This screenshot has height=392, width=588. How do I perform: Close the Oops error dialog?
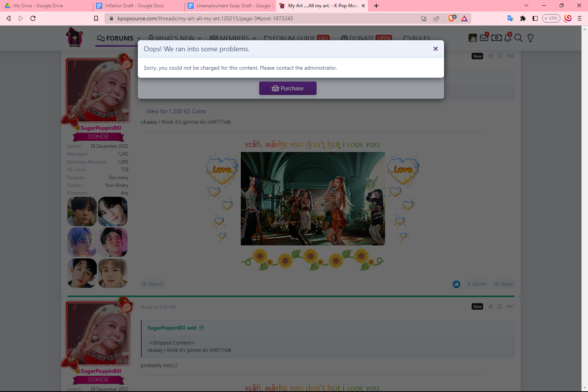click(435, 49)
